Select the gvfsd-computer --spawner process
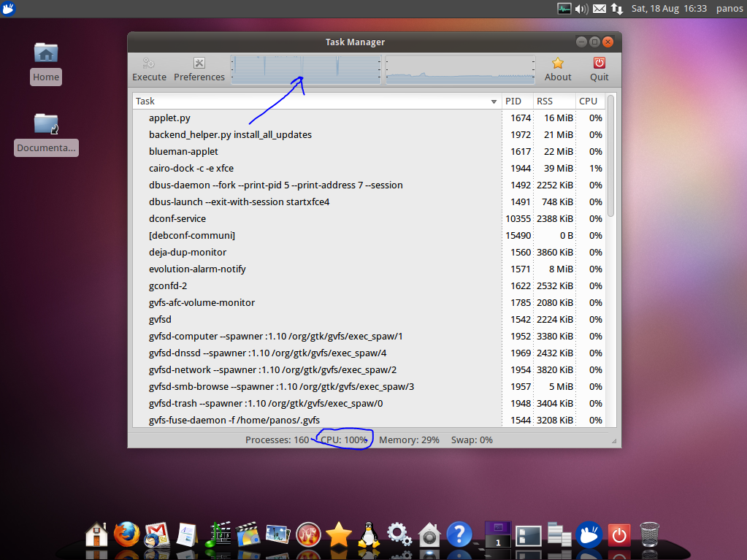Screen dimensions: 747x560 point(369,336)
